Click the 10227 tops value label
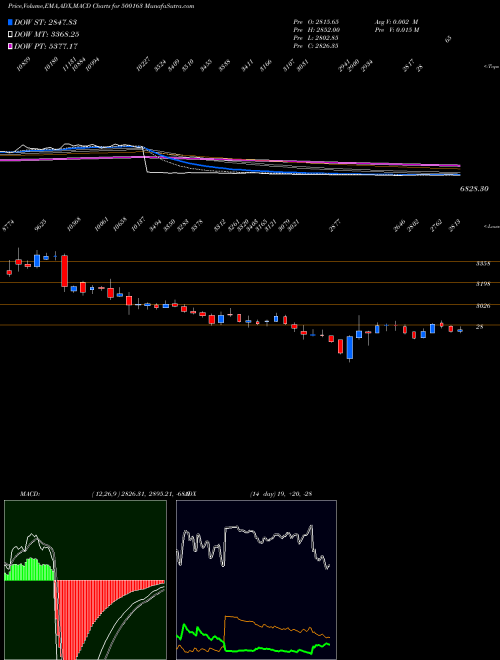Image resolution: width=500 pixels, height=660 pixels. pos(143,66)
